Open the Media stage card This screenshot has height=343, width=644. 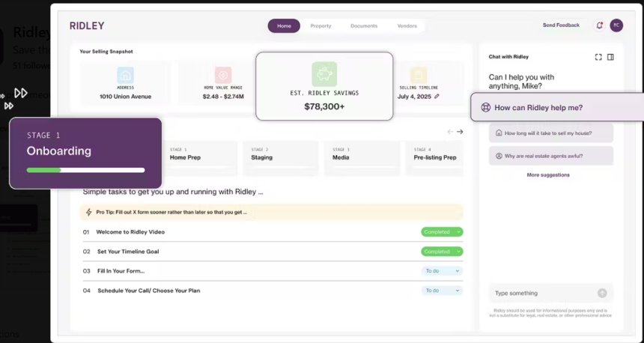coord(362,159)
